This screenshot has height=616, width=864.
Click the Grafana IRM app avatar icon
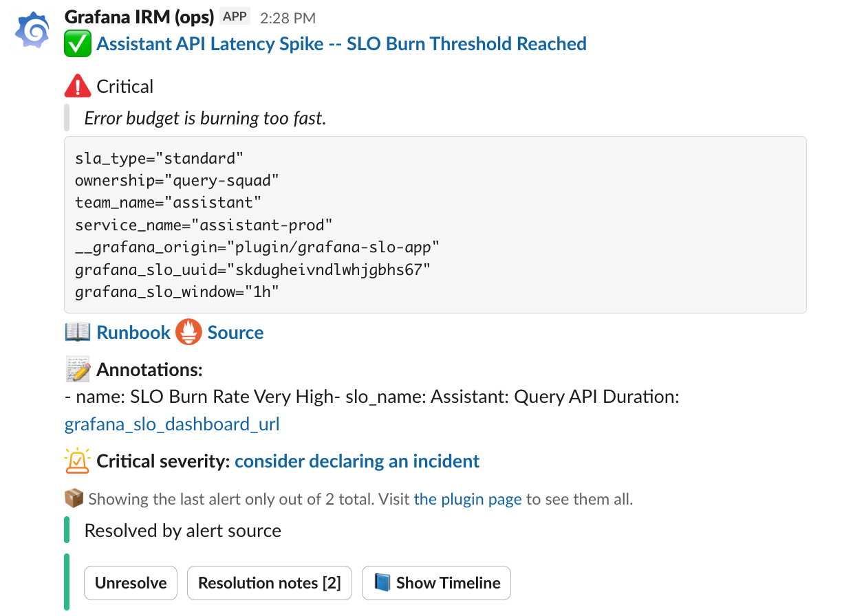(31, 30)
